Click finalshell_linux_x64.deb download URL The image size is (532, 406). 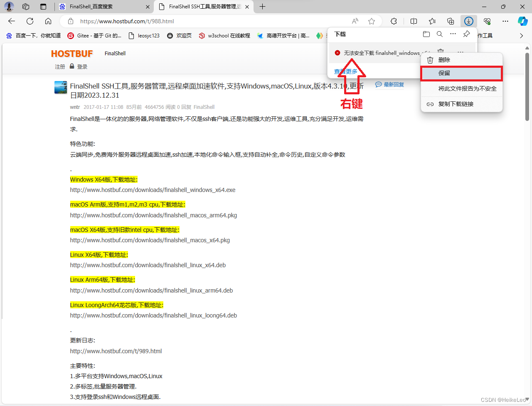point(148,265)
